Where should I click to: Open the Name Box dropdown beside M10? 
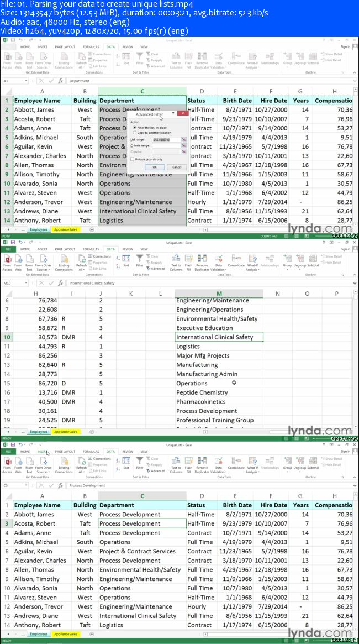pyautogui.click(x=27, y=284)
